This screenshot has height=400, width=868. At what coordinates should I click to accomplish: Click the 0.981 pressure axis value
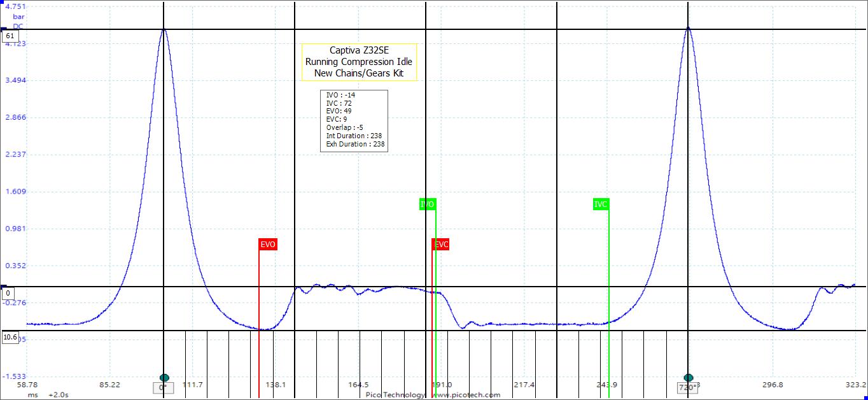(15, 229)
